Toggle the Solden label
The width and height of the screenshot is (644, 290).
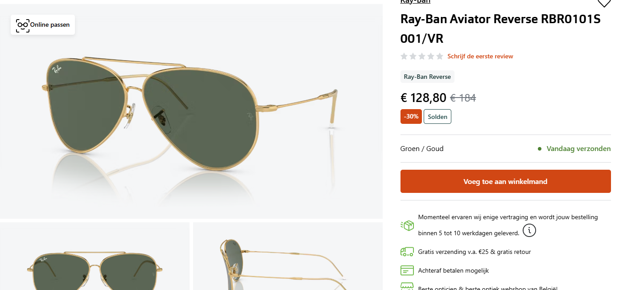(x=437, y=116)
